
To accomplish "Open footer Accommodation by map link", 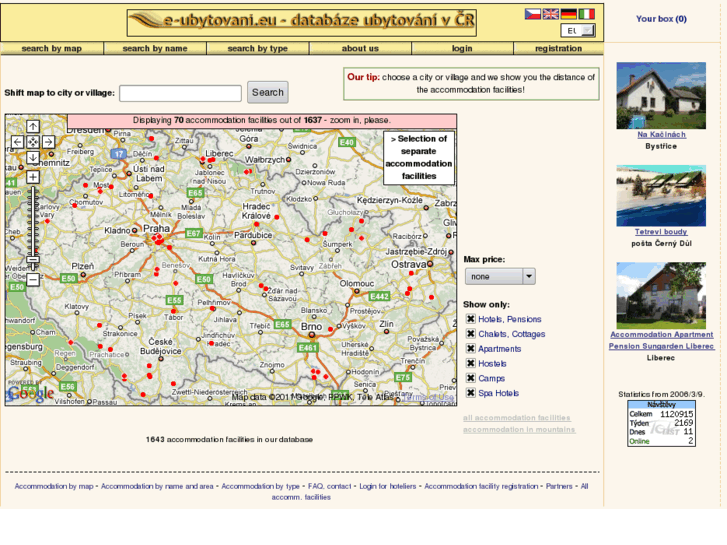I will pos(54,486).
